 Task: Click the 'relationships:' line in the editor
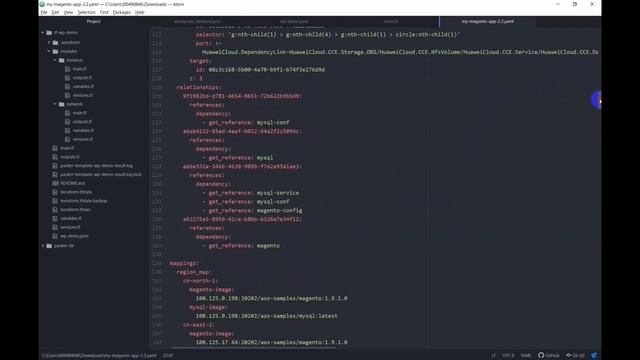pyautogui.click(x=198, y=87)
